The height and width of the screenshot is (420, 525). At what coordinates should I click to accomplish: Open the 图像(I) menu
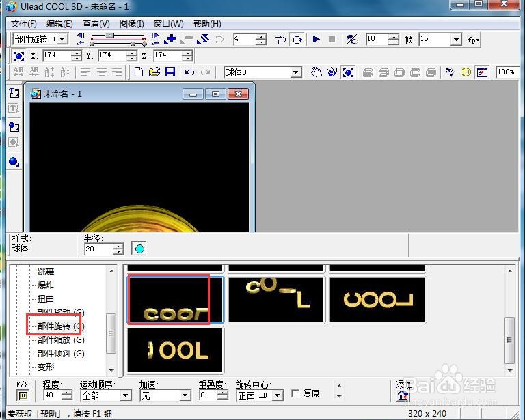(x=131, y=24)
